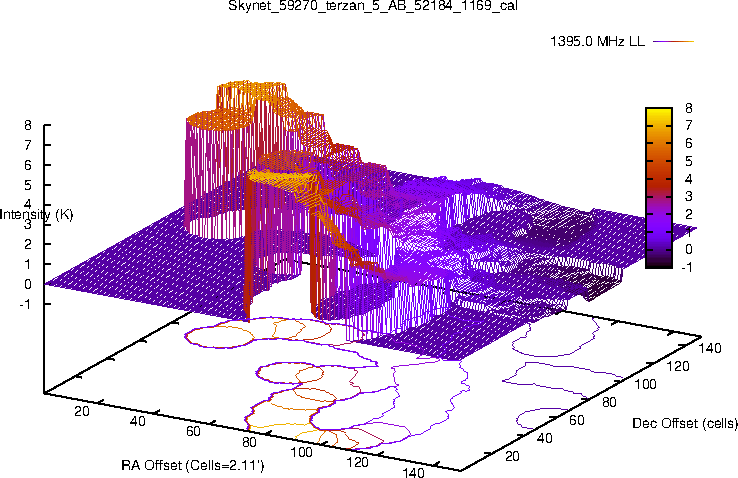Screen dimensions: 738x478
Task: Click color bar tick label 5
Action: (x=689, y=161)
